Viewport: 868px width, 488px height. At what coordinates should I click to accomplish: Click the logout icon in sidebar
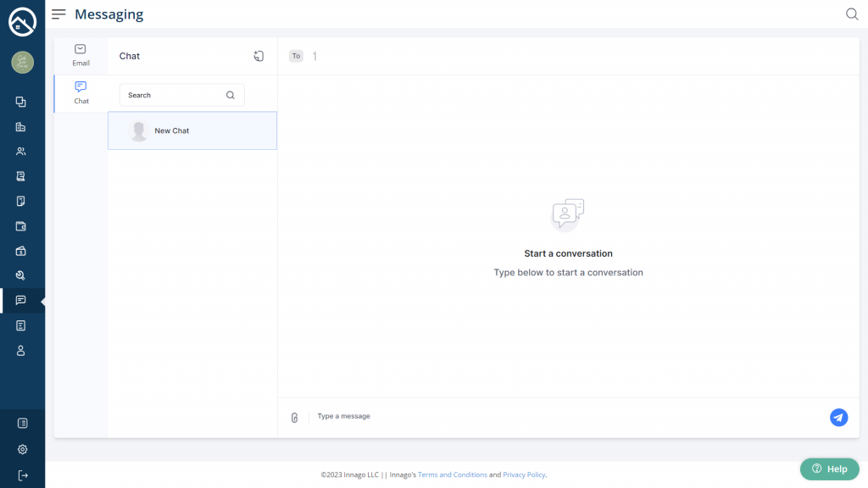point(22,475)
